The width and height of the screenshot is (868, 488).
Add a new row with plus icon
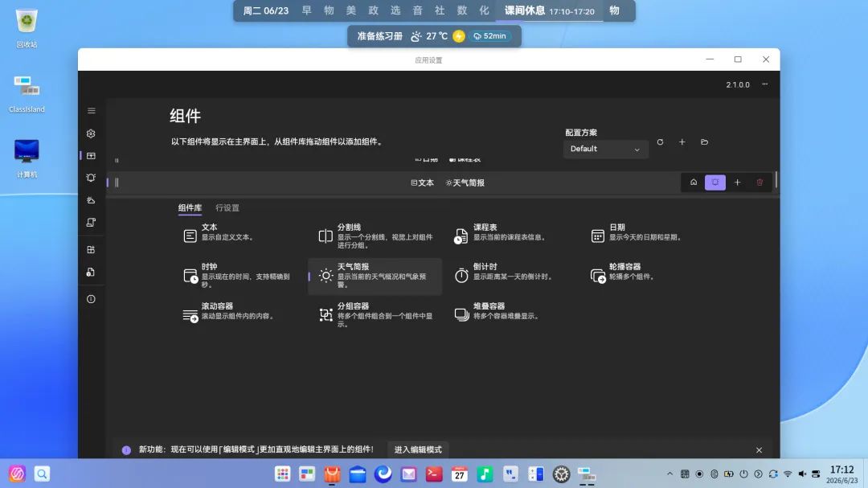tap(737, 182)
